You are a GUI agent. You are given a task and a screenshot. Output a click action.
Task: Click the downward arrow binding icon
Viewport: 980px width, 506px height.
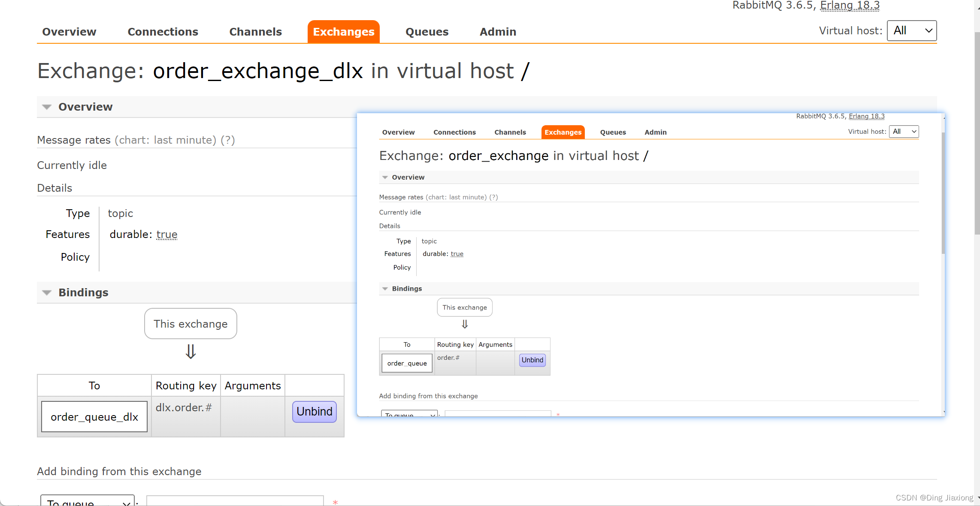[190, 352]
